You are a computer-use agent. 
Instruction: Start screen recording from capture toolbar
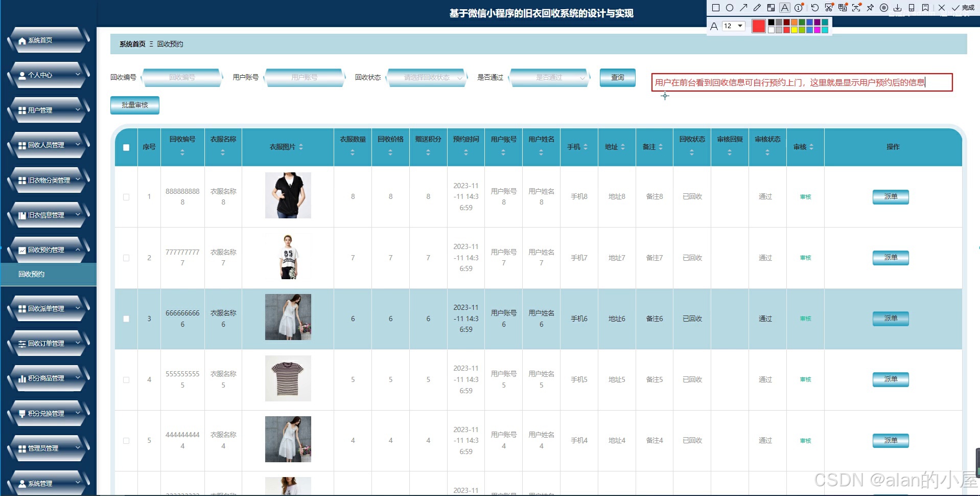[884, 8]
